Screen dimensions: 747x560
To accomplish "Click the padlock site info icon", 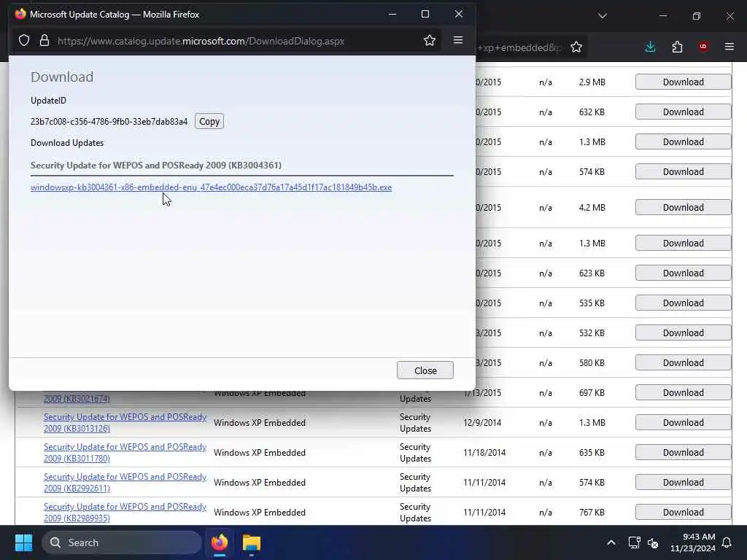I will pyautogui.click(x=44, y=41).
